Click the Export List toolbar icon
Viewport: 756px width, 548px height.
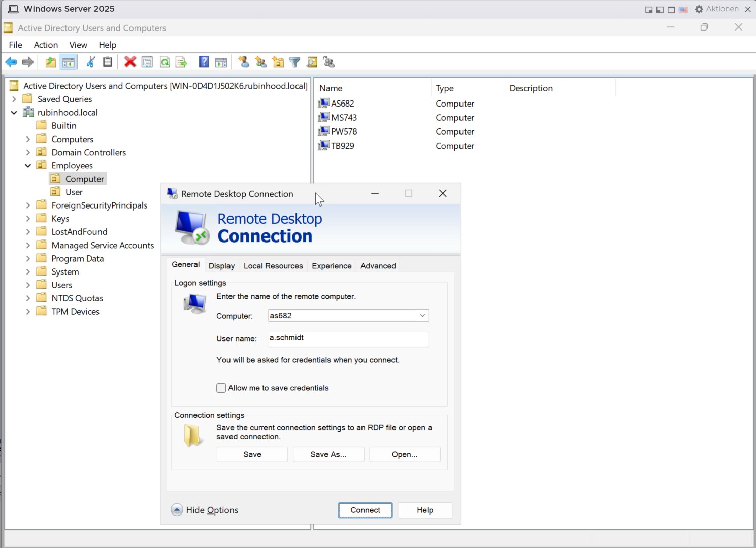181,62
